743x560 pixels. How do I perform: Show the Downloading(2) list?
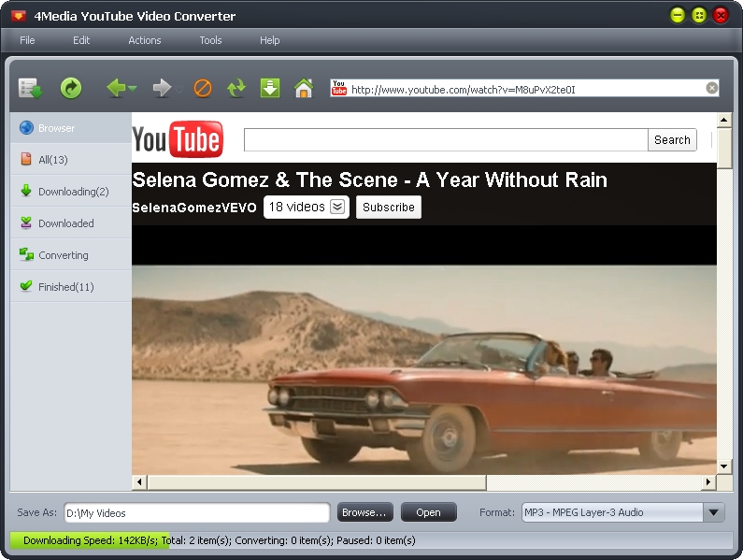click(x=71, y=192)
